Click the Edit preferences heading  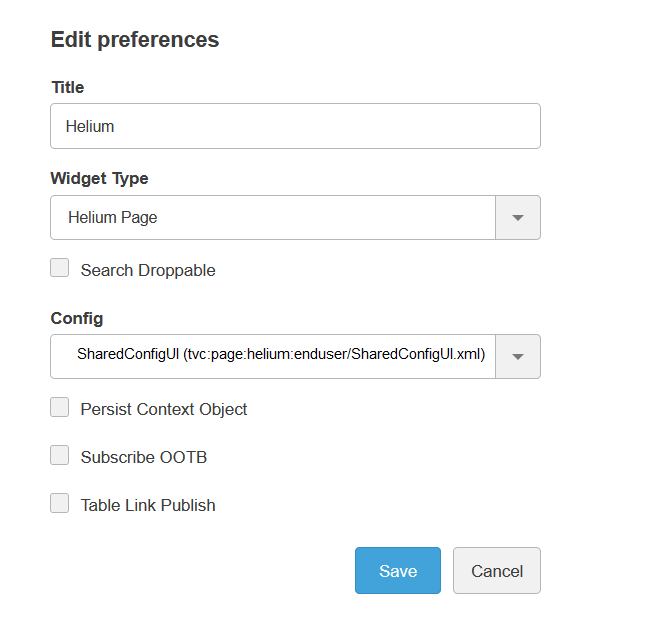[x=135, y=40]
